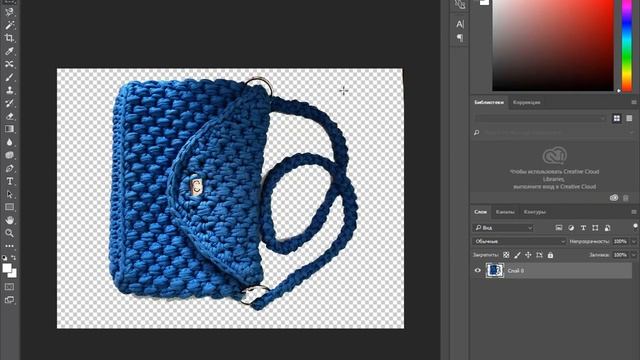Select the Gradient tool
Screen dimensions: 640x360
coord(9,129)
